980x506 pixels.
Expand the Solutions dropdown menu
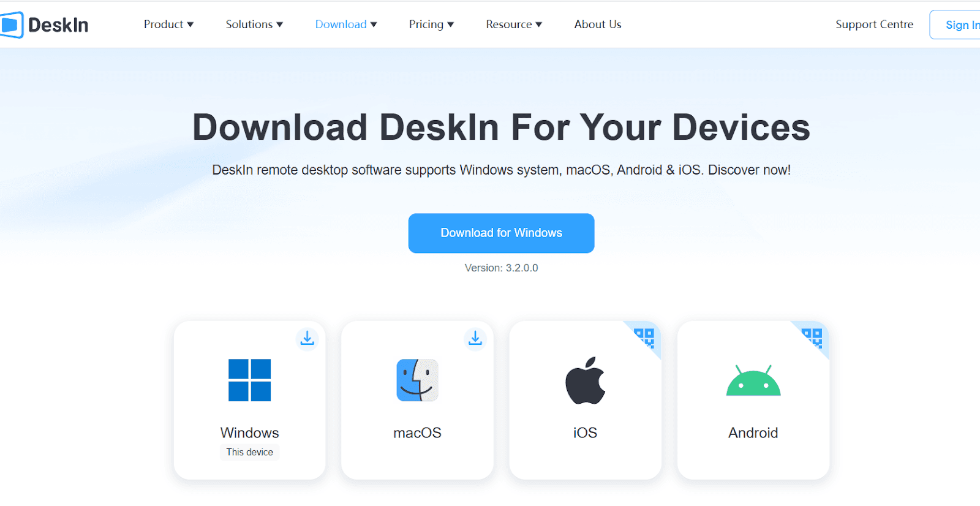(254, 25)
